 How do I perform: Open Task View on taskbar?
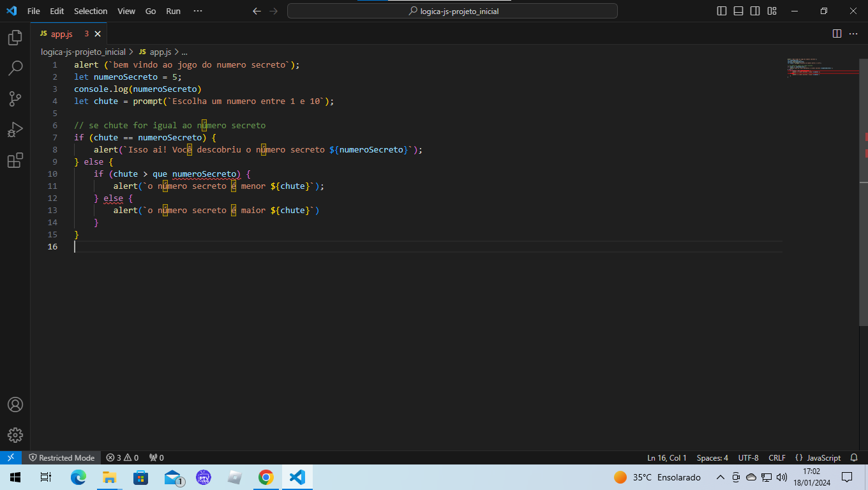pyautogui.click(x=46, y=477)
